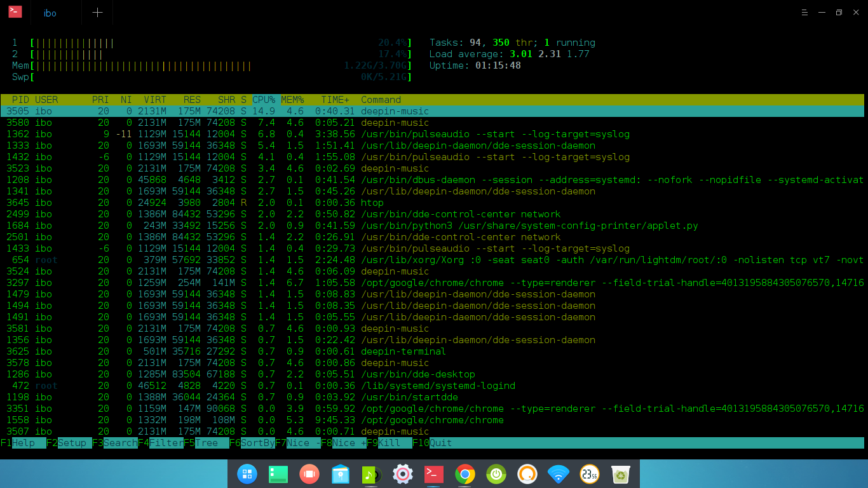Click the CPU 2 usage meter bar

tap(220, 54)
